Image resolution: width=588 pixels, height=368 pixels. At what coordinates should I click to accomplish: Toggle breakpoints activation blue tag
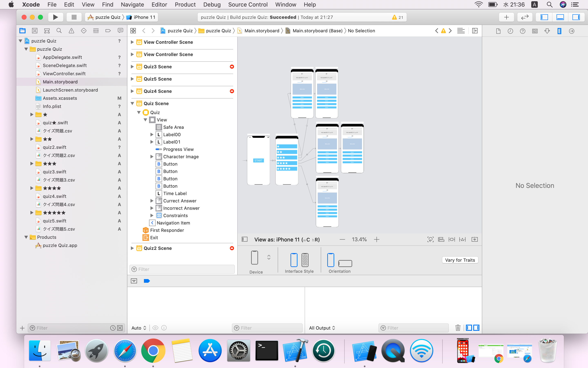pos(147,281)
